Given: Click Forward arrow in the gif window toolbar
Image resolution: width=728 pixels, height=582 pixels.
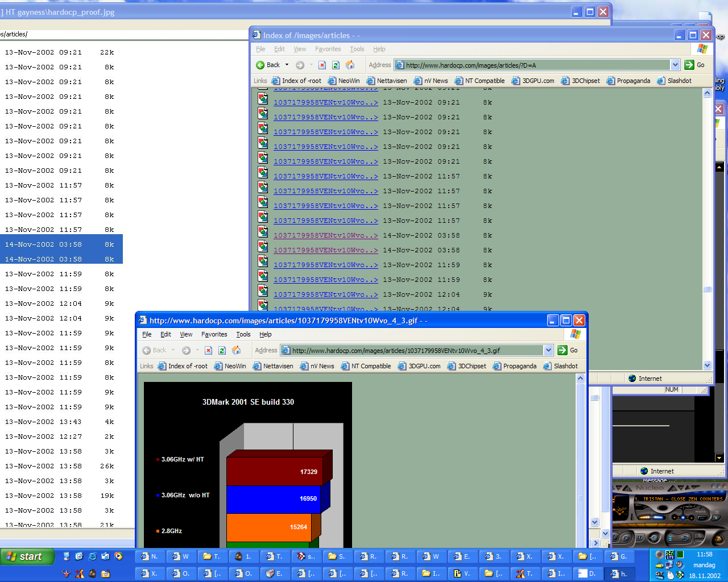Looking at the screenshot, I should point(186,350).
